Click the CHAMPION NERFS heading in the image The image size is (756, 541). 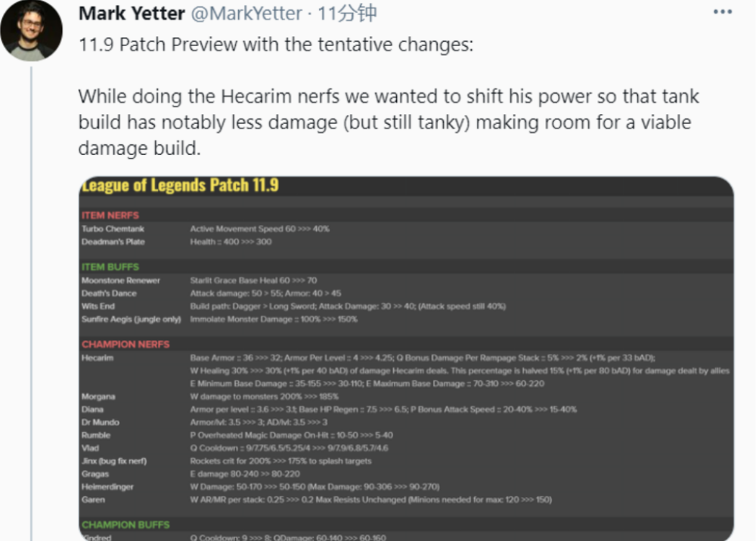(x=125, y=345)
